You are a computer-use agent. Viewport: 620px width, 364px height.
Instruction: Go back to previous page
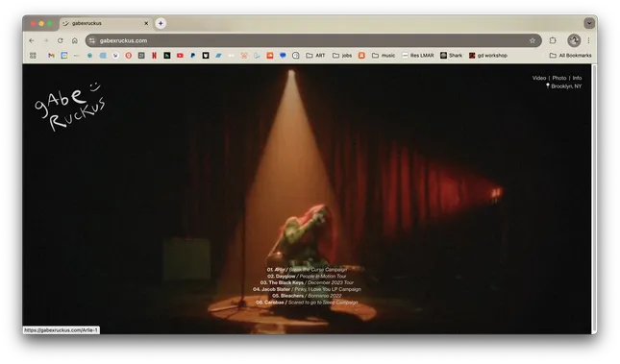[x=32, y=40]
